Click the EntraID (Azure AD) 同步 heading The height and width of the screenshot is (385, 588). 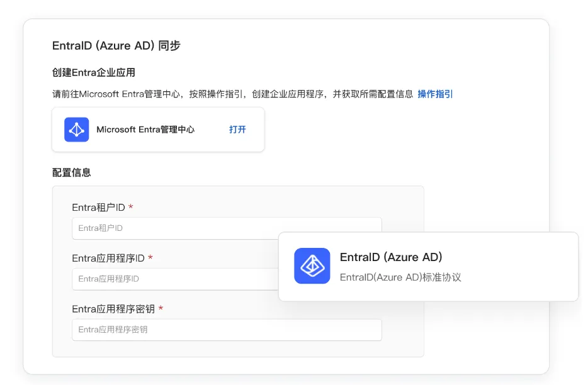tap(116, 46)
